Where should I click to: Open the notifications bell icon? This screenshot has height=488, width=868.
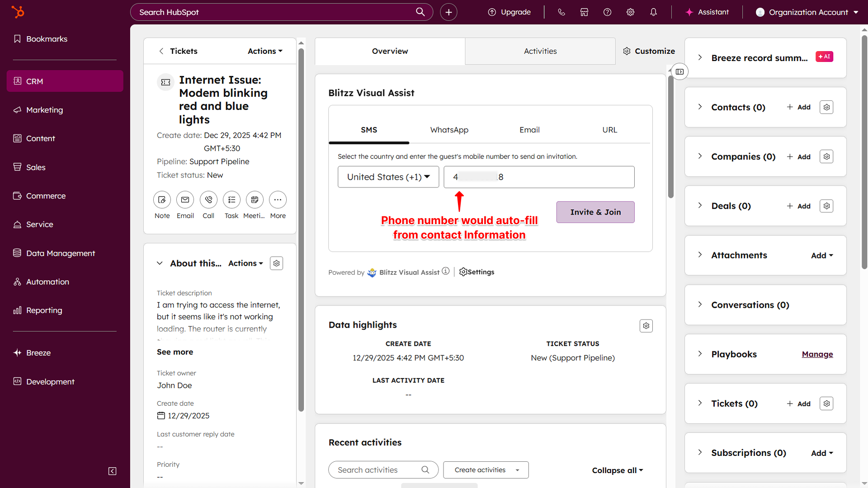point(653,12)
